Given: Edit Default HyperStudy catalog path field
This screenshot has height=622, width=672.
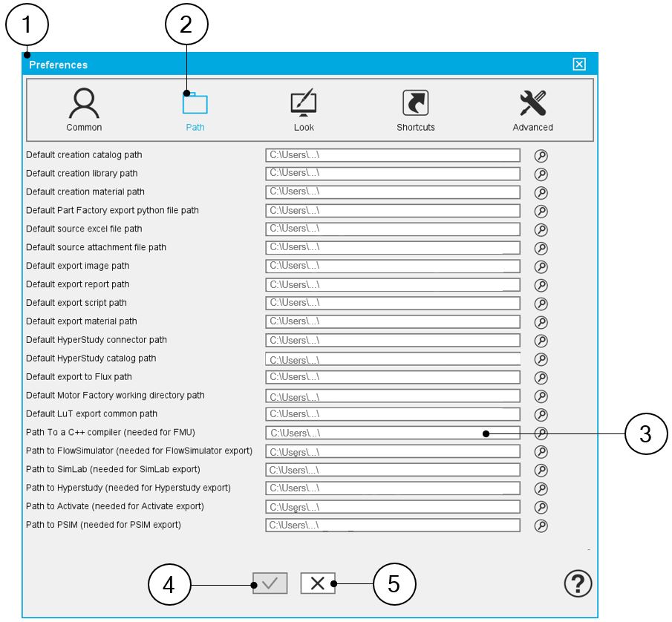Looking at the screenshot, I should (393, 359).
